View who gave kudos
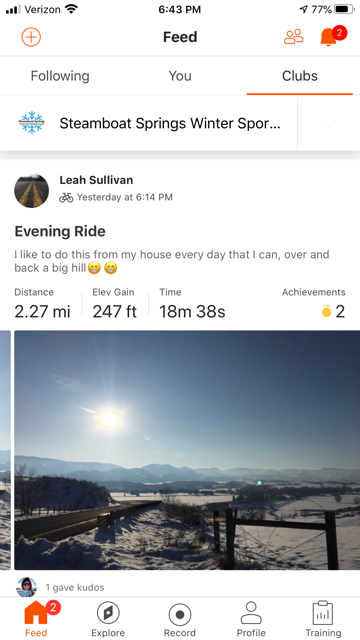The width and height of the screenshot is (360, 640). coord(75,587)
